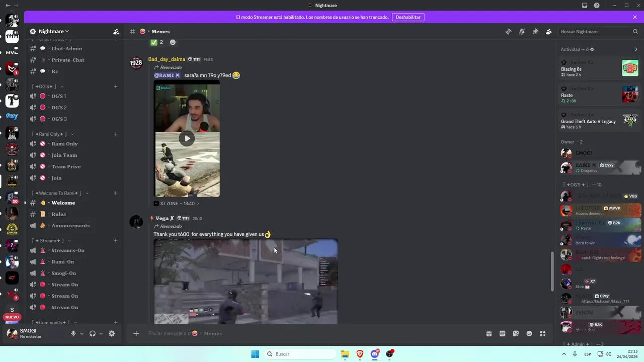644x362 pixels.
Task: Add a reaction via the smiley button
Action: (x=173, y=42)
